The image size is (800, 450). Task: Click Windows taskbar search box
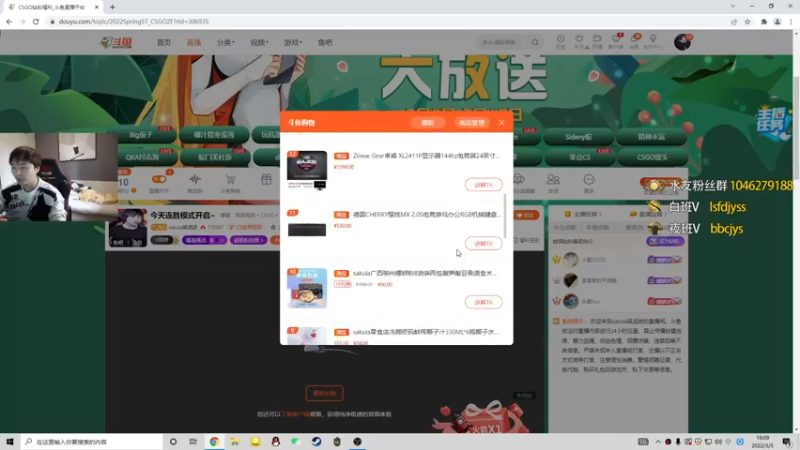point(92,441)
